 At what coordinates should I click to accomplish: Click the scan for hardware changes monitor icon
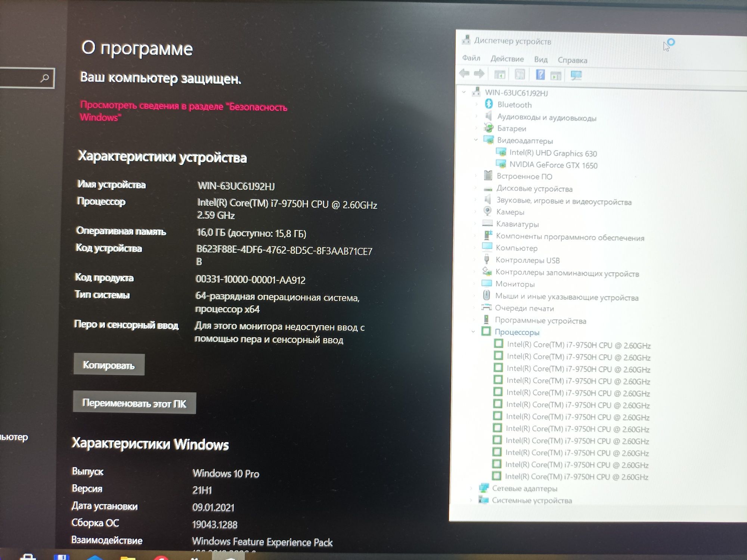(576, 75)
